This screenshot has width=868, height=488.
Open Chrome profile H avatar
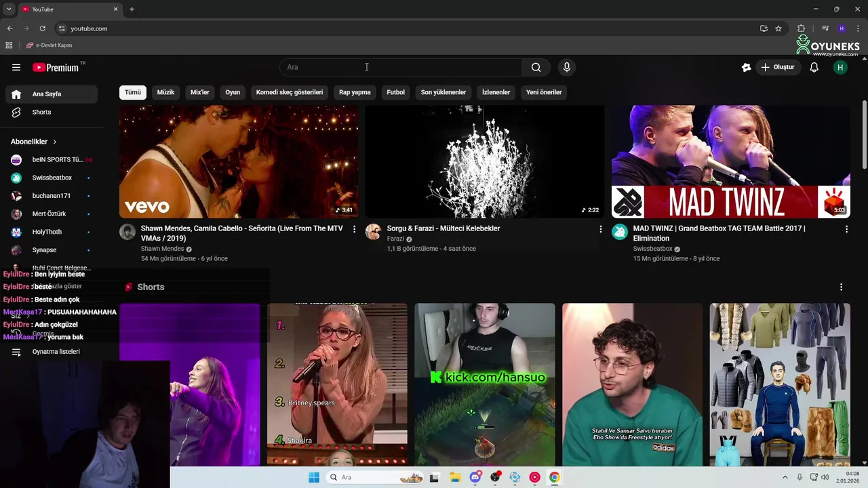[x=842, y=28]
